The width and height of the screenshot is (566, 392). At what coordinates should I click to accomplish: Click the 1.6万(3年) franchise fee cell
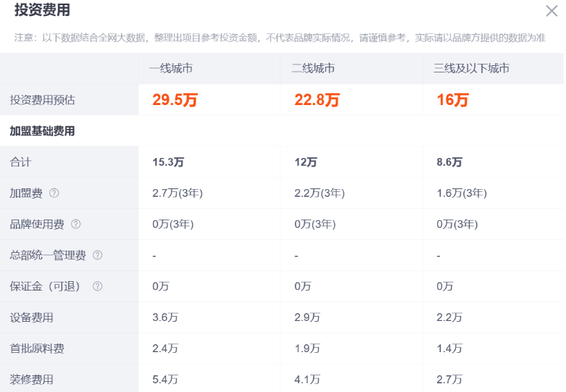tap(462, 193)
